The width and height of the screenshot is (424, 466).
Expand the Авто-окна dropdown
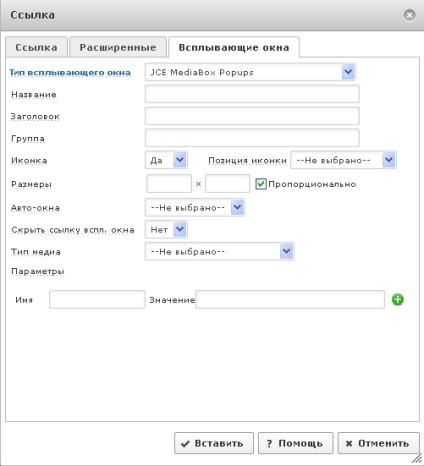tap(195, 207)
